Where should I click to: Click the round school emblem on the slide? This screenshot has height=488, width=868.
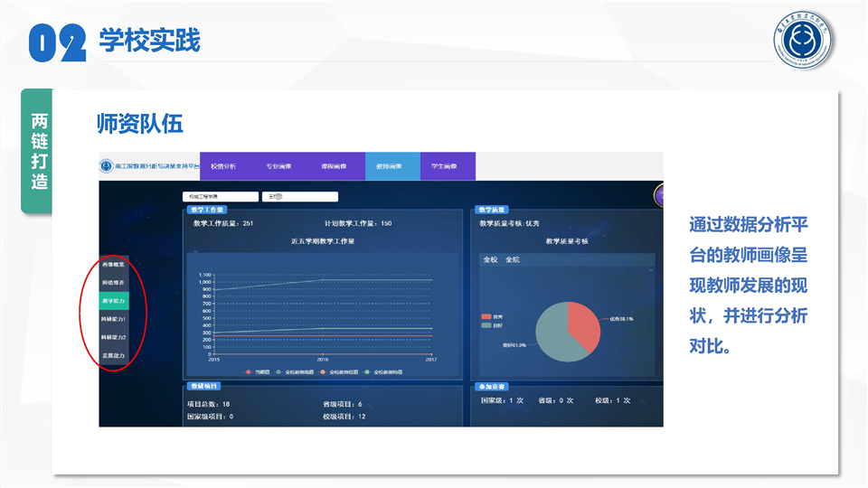pyautogui.click(x=803, y=39)
